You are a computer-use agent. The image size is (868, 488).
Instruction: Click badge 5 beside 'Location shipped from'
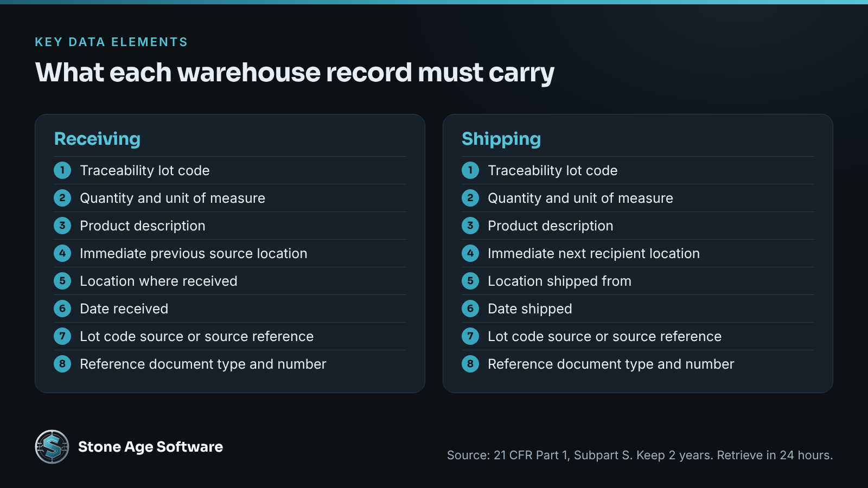pyautogui.click(x=470, y=281)
